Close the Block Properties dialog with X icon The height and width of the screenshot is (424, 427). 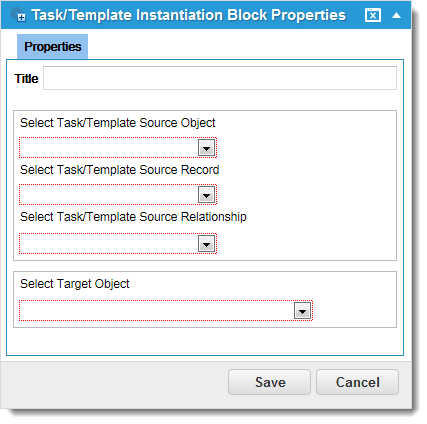tap(373, 15)
